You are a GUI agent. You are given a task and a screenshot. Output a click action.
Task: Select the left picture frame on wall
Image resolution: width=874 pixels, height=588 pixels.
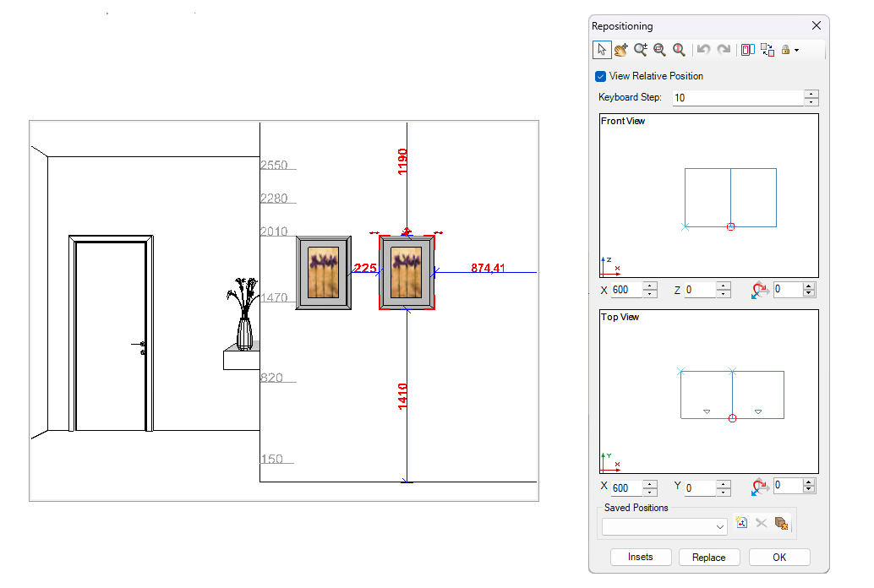[x=323, y=273]
